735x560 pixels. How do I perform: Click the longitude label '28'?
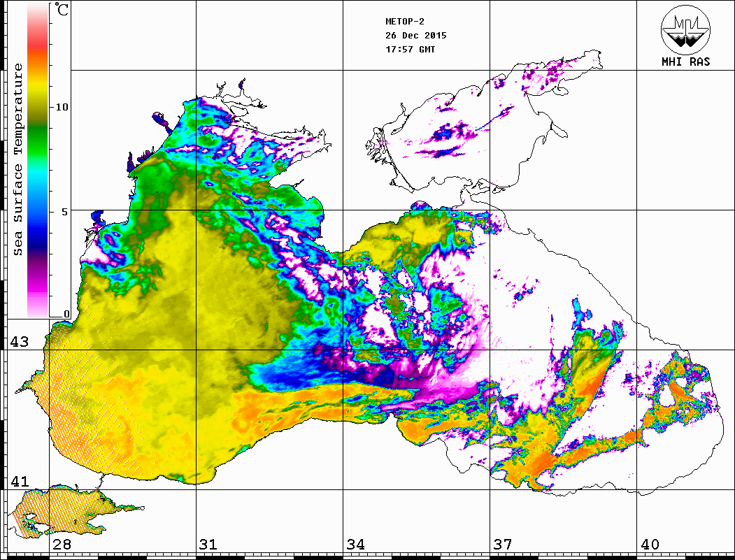point(62,544)
